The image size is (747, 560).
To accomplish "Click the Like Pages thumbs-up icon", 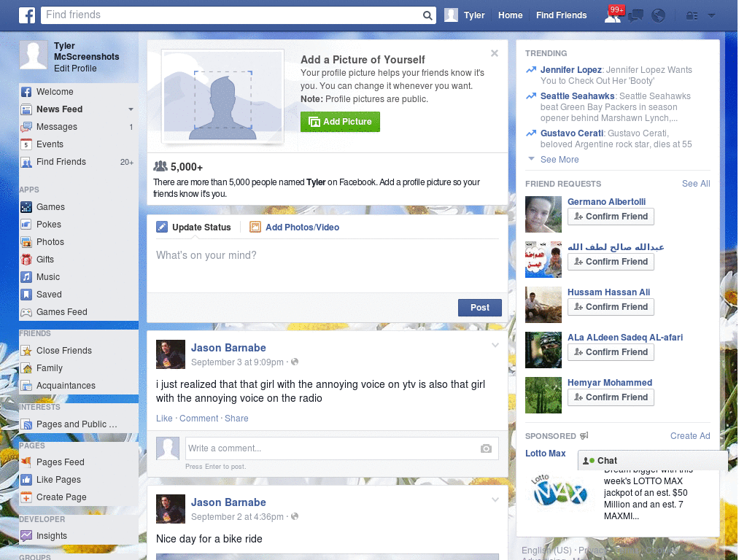I will (x=26, y=480).
